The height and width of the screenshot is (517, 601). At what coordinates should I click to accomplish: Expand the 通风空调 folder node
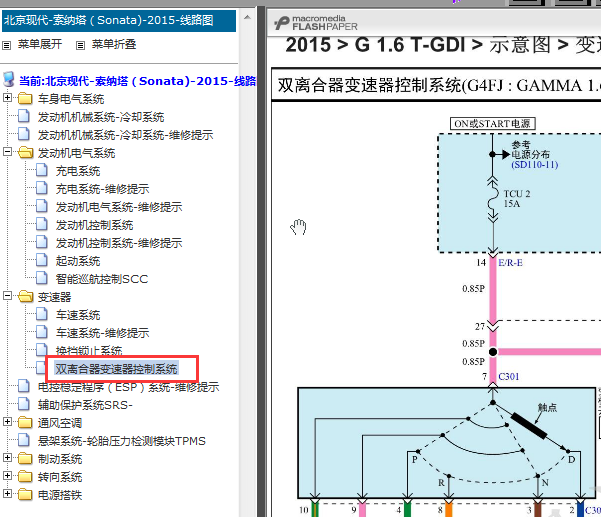pos(7,422)
